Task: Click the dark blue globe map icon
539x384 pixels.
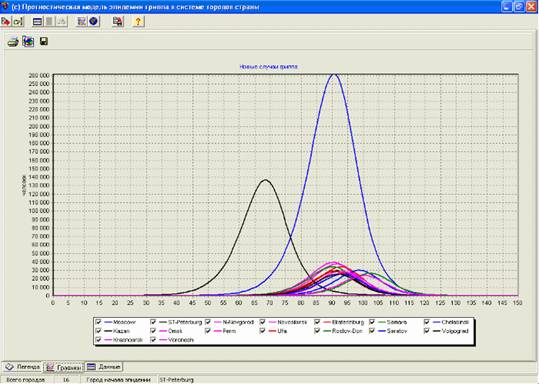Action: [93, 21]
